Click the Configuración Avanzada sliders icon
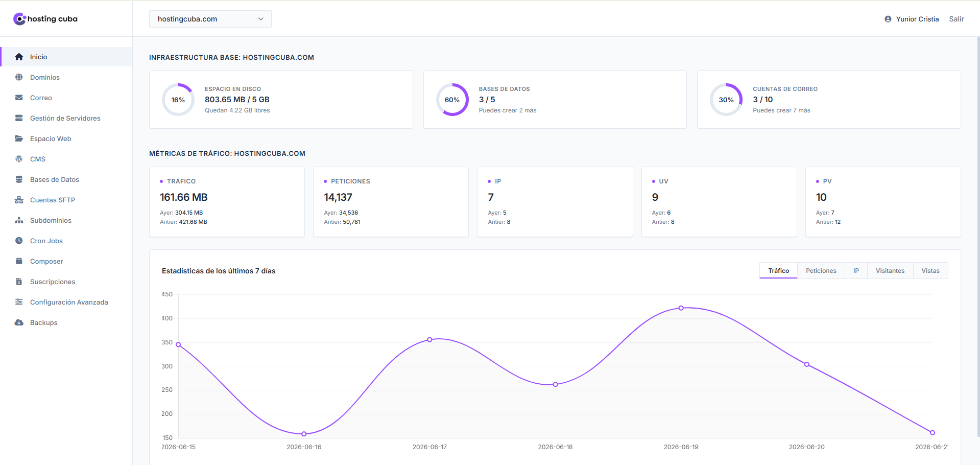 click(19, 302)
